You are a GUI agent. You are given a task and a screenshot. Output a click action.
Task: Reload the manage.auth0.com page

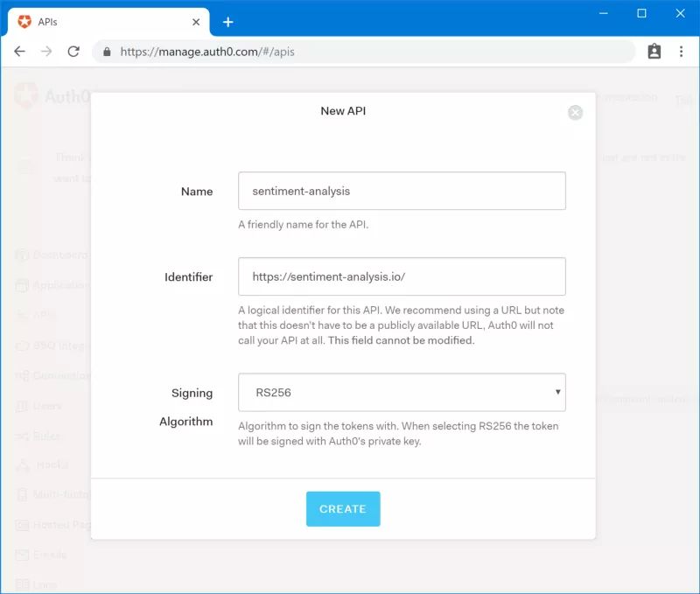73,51
